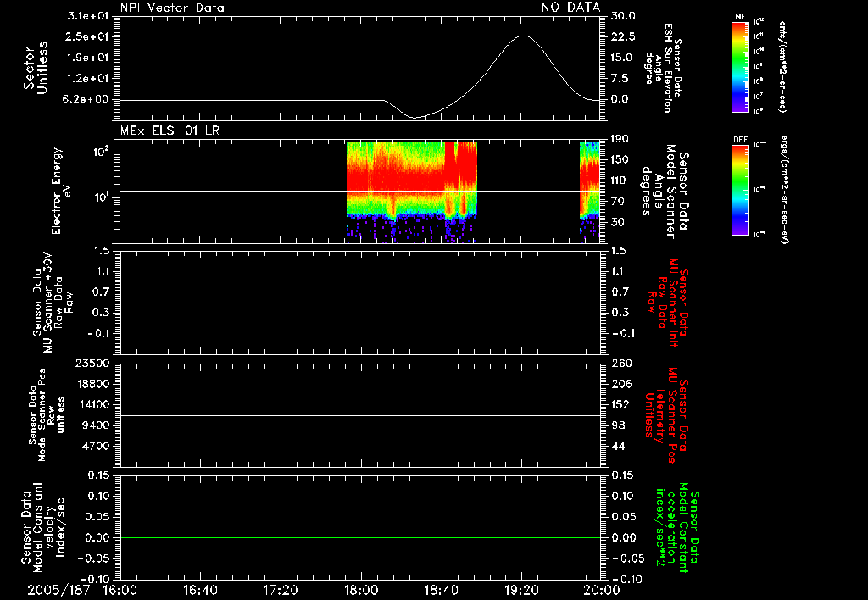Click the '3.1e+01' tick label
Viewport: 868px width, 600px height.
(x=88, y=16)
